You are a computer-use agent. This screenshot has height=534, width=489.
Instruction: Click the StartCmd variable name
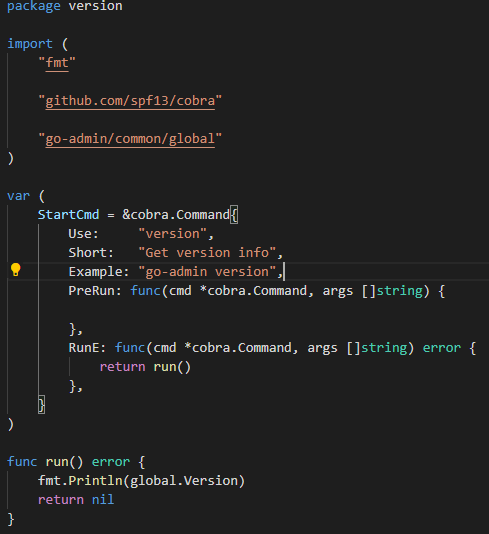68,215
